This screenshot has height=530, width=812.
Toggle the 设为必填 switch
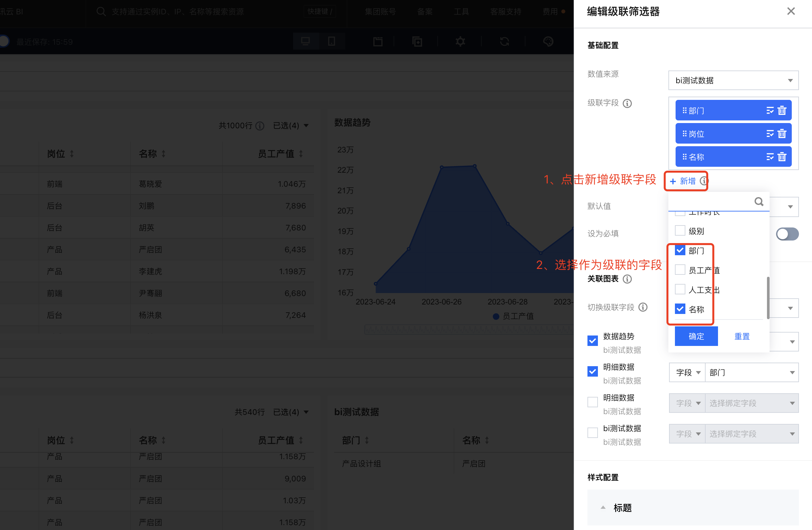pyautogui.click(x=787, y=234)
